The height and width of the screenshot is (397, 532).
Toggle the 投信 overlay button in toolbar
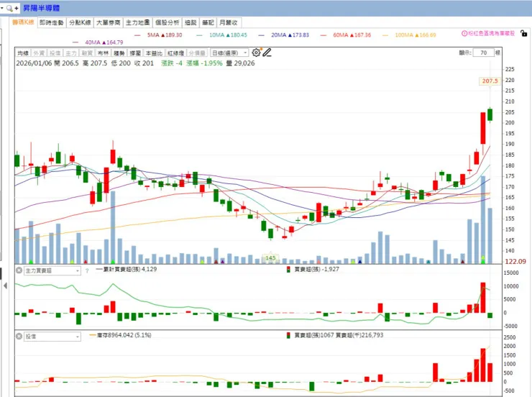[55, 53]
